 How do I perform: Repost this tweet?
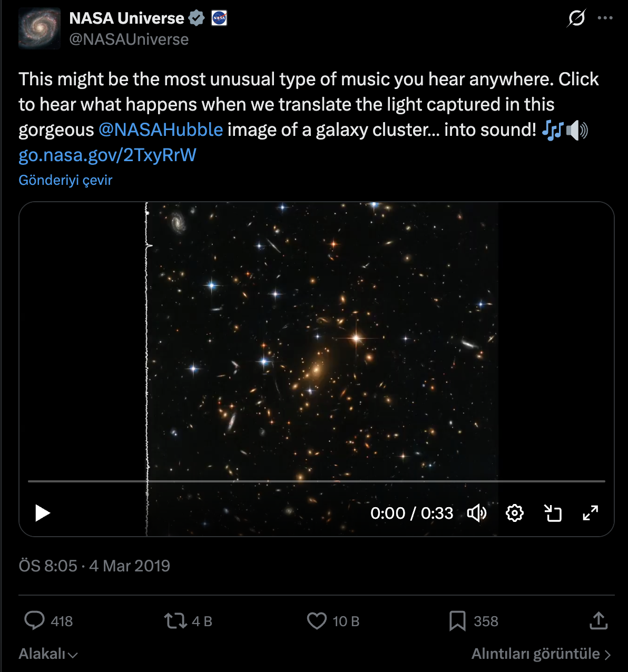point(175,621)
